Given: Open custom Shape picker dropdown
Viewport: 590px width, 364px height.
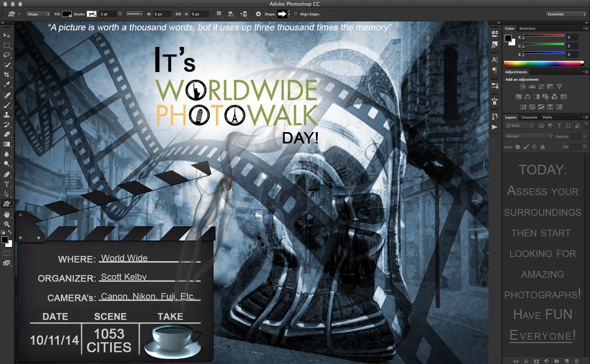Looking at the screenshot, I should 289,14.
